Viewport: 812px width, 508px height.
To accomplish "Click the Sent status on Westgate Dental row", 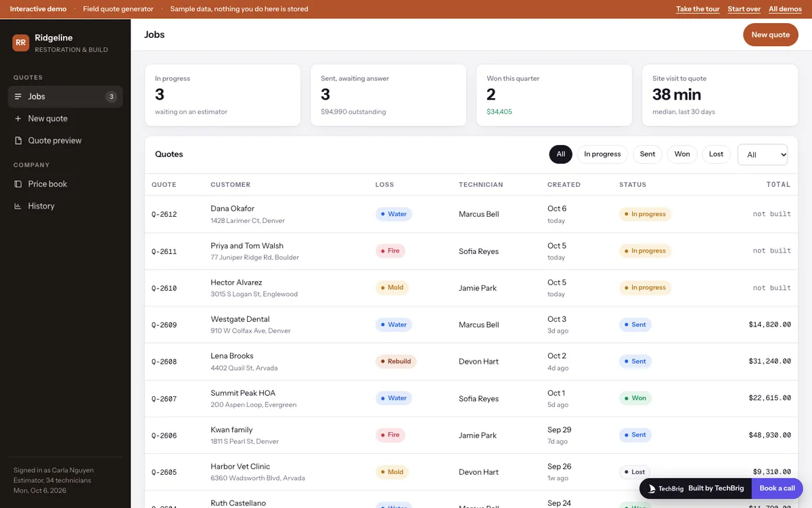I will [635, 325].
